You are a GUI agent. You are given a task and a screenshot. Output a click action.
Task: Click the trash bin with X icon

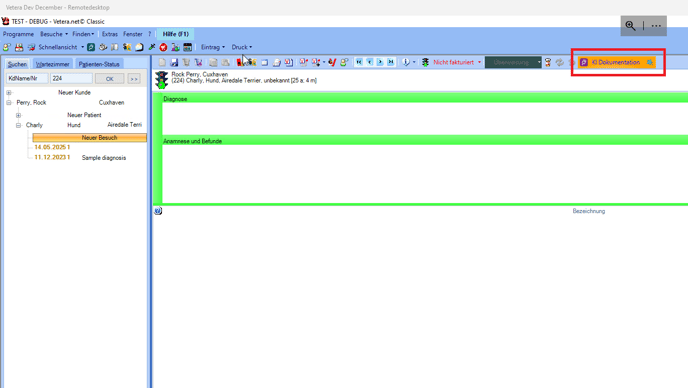click(198, 62)
